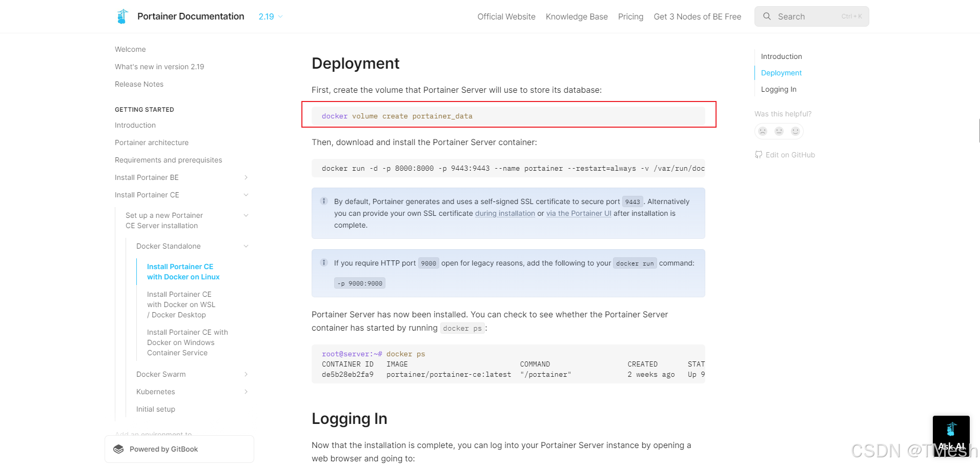This screenshot has height=467, width=980.
Task: Open the 2.19 version dropdown
Action: 271,16
